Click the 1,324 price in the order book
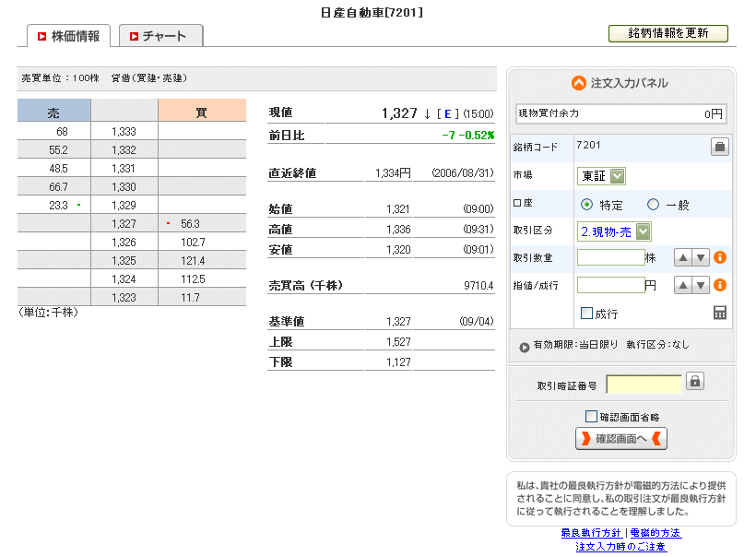The image size is (756, 557). 124,279
